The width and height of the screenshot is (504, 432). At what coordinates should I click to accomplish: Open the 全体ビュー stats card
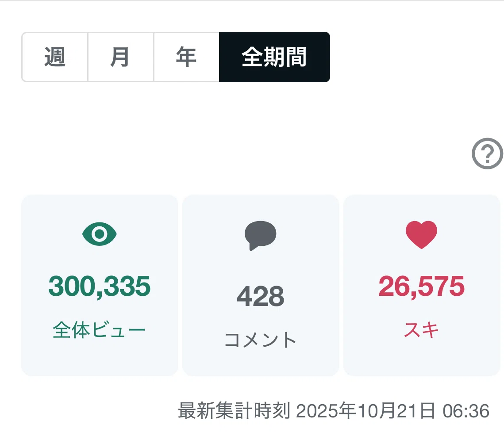100,285
